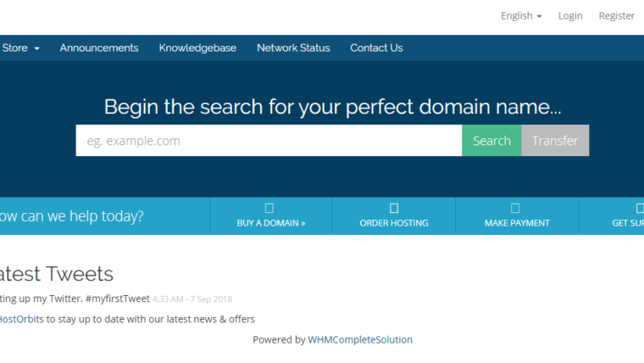The height and width of the screenshot is (363, 644).
Task: Click the icon above Order Hosting
Action: click(x=394, y=208)
